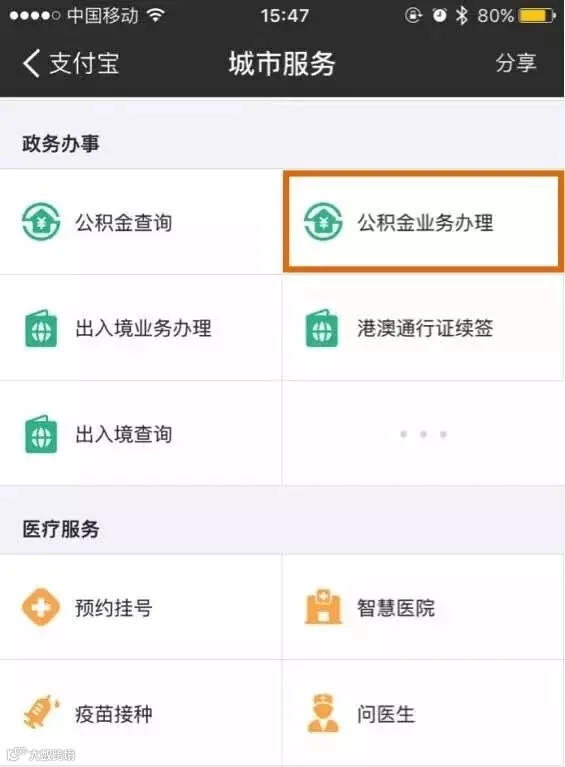Open 出入境业务办理 text entry
The image size is (565, 767).
(x=143, y=328)
